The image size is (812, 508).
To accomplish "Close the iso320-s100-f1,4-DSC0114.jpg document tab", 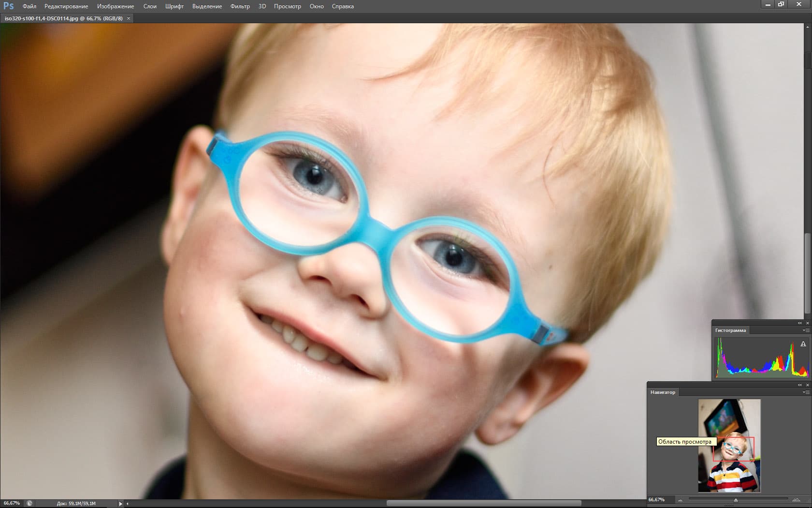I will tap(129, 18).
